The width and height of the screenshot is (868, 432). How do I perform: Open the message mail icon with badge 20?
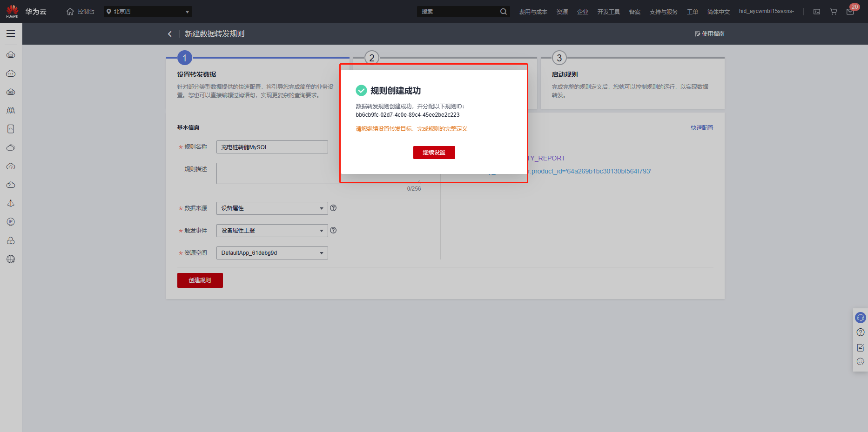(850, 12)
